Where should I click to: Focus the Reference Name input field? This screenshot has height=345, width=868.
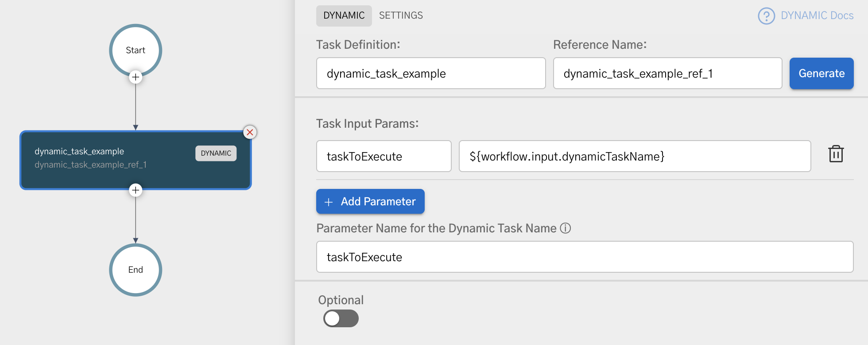pyautogui.click(x=668, y=73)
